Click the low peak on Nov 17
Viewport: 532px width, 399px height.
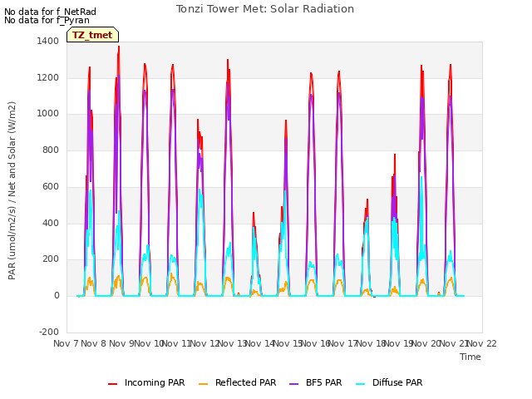click(367, 200)
